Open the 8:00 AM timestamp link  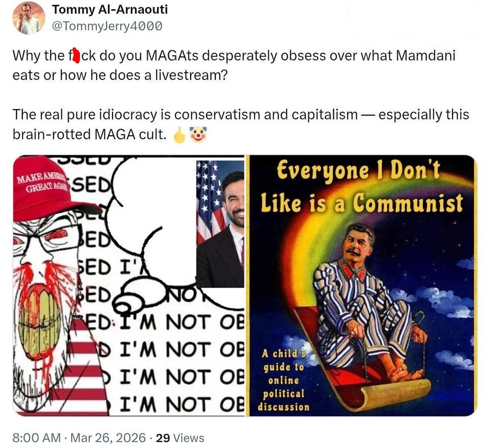point(37,438)
